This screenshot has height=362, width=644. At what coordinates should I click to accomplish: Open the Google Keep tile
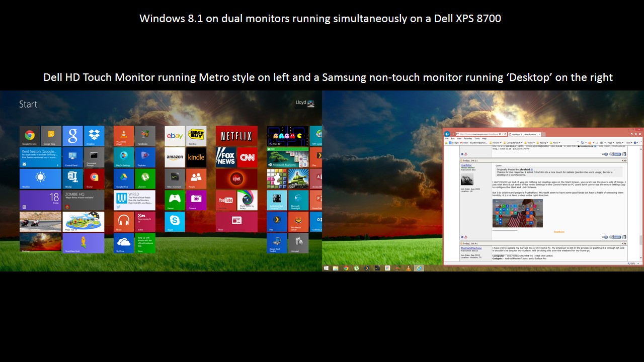pos(51,136)
